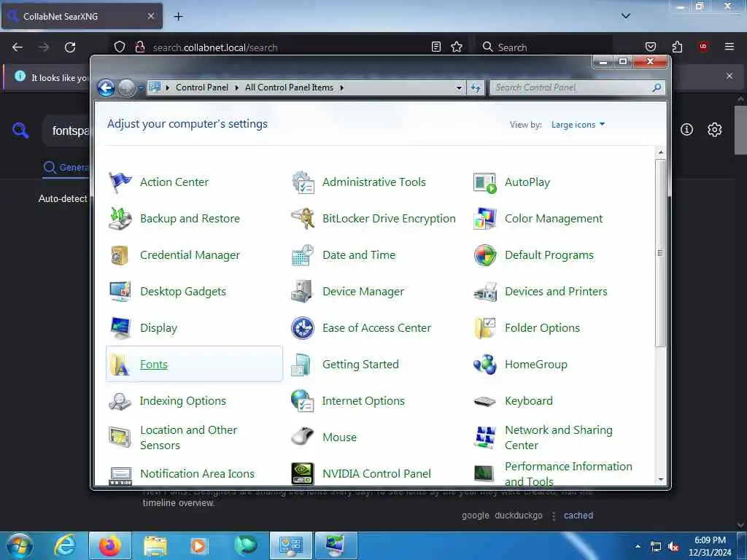Click the HomeGroup link text
The height and width of the screenshot is (560, 747).
[x=536, y=365]
